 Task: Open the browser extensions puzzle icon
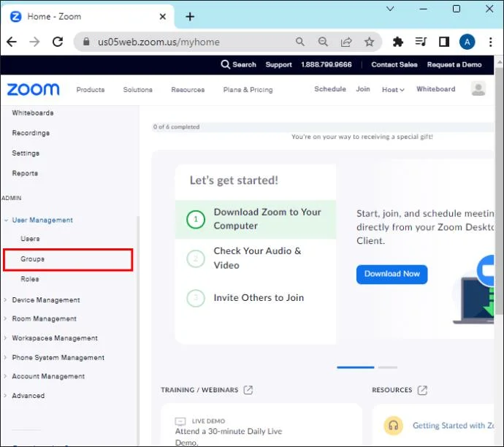coord(397,42)
